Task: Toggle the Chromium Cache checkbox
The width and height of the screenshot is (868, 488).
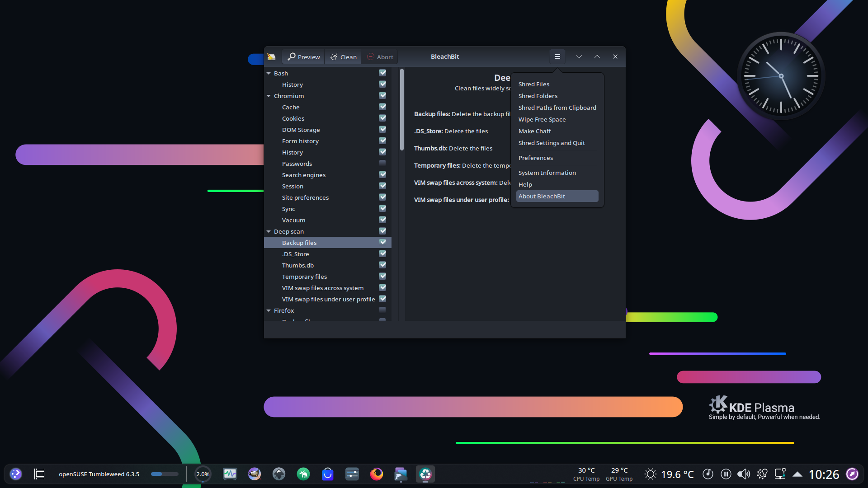Action: pyautogui.click(x=382, y=107)
